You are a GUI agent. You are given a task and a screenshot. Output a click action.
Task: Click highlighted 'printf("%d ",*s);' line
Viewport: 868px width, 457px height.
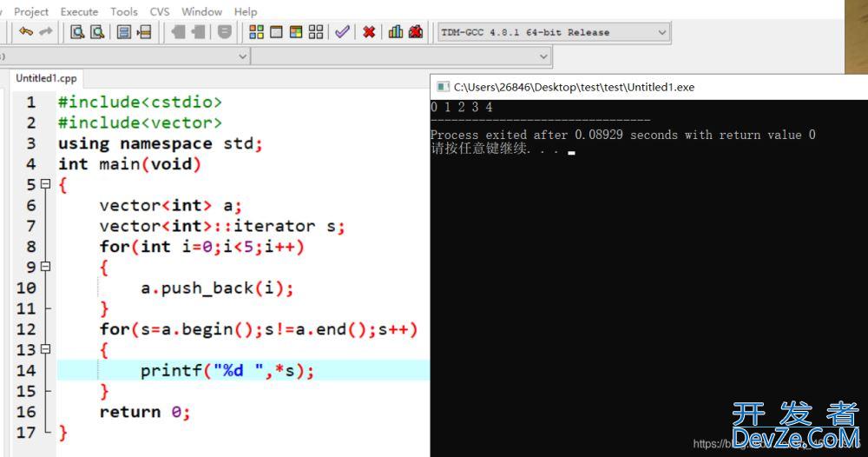point(227,371)
